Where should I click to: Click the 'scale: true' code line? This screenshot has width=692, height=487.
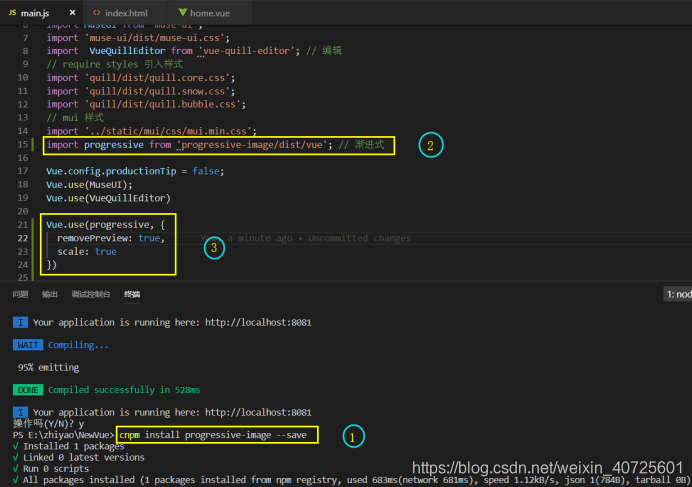click(x=87, y=252)
